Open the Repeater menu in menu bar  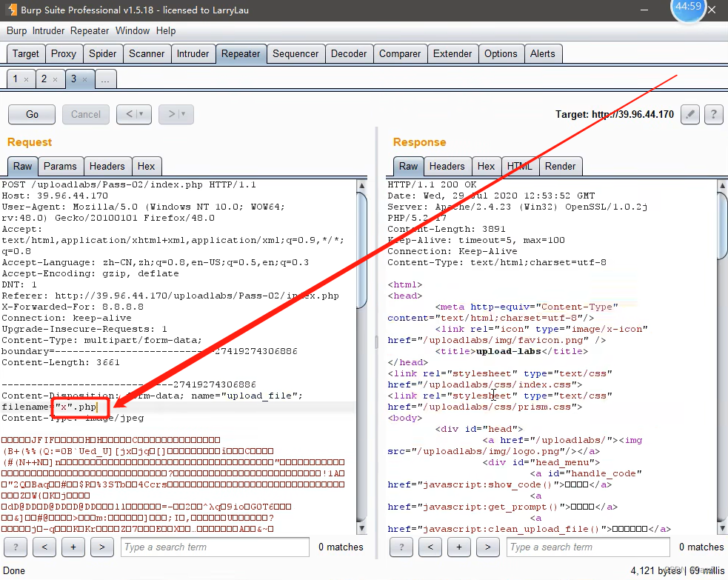coord(90,30)
